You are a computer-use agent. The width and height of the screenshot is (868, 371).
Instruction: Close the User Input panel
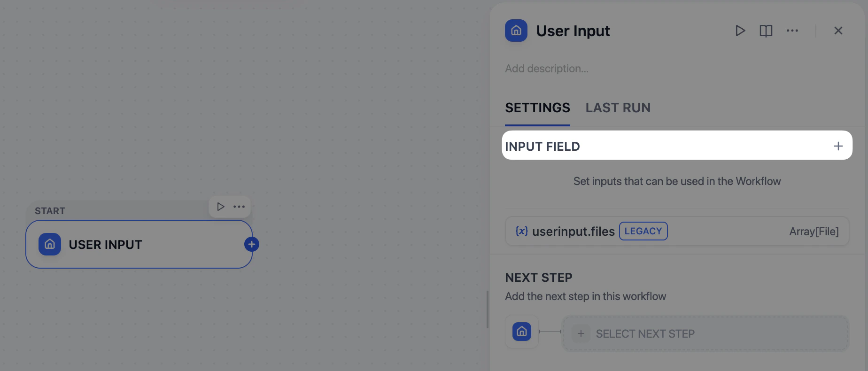(x=838, y=31)
